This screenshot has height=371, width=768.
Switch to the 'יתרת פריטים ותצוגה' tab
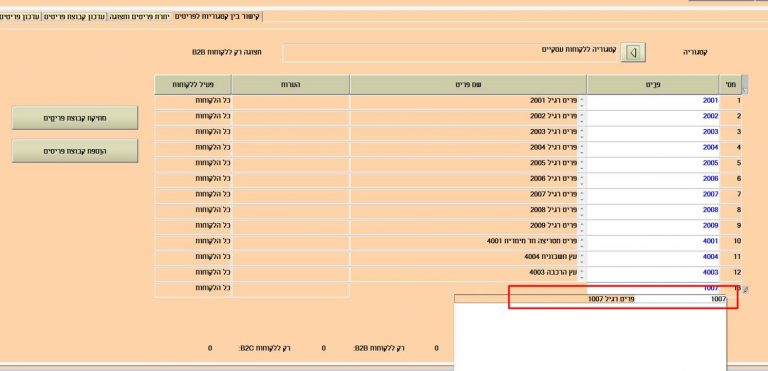(139, 17)
